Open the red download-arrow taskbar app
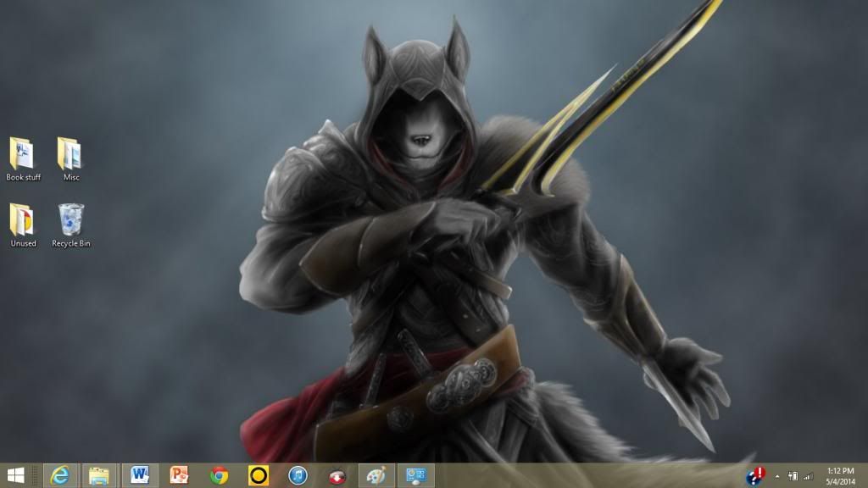The image size is (868, 488). [337, 475]
